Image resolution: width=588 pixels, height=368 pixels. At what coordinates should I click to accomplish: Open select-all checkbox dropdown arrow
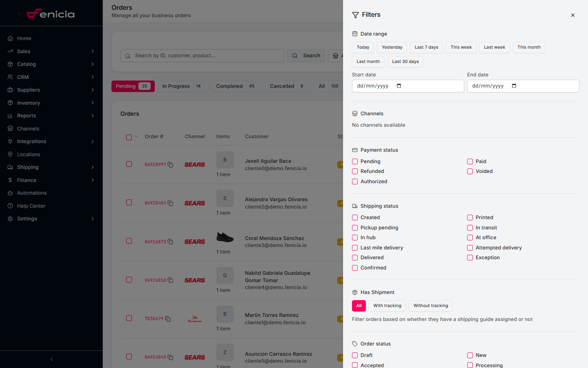point(136,137)
